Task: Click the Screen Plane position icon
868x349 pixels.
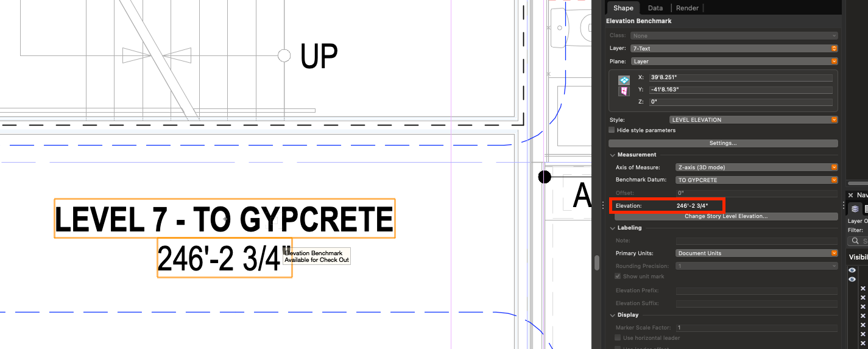Action: pyautogui.click(x=624, y=80)
